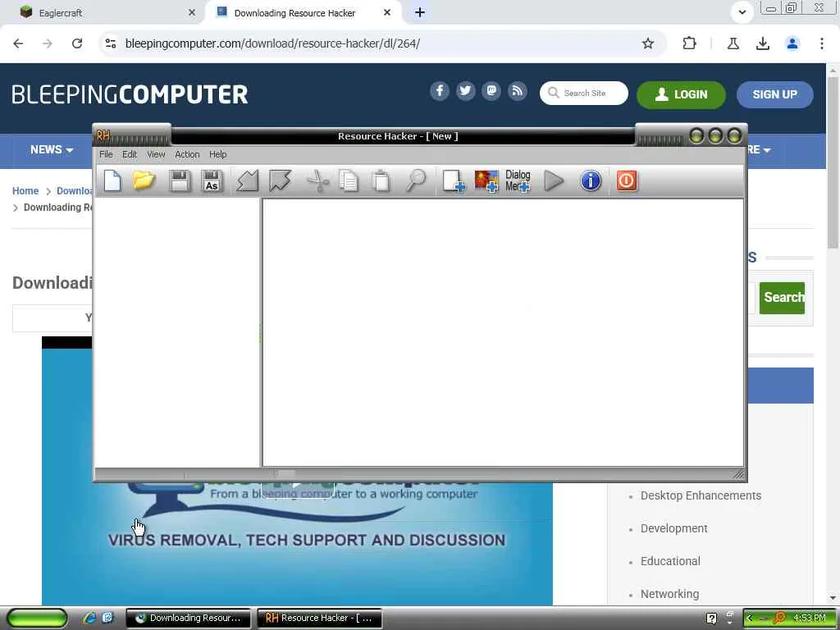The image size is (840, 630).
Task: Click the green Search button in the sidebar
Action: [x=782, y=297]
